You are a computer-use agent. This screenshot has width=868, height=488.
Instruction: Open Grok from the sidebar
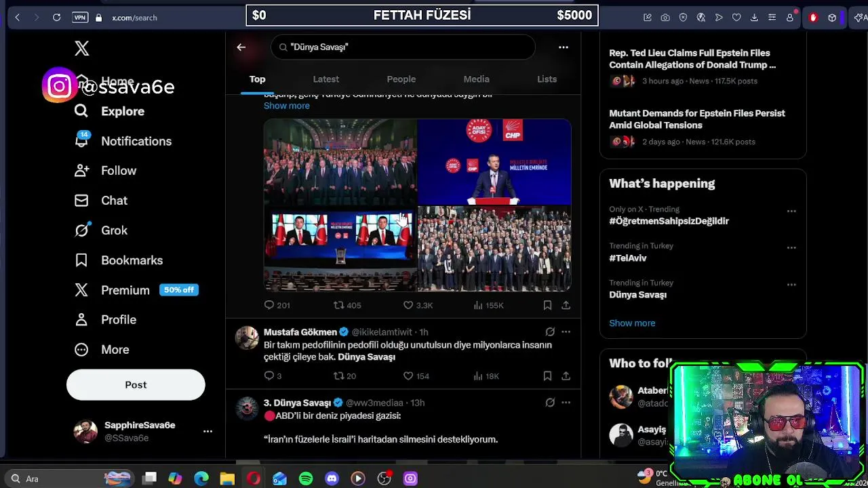(100, 230)
